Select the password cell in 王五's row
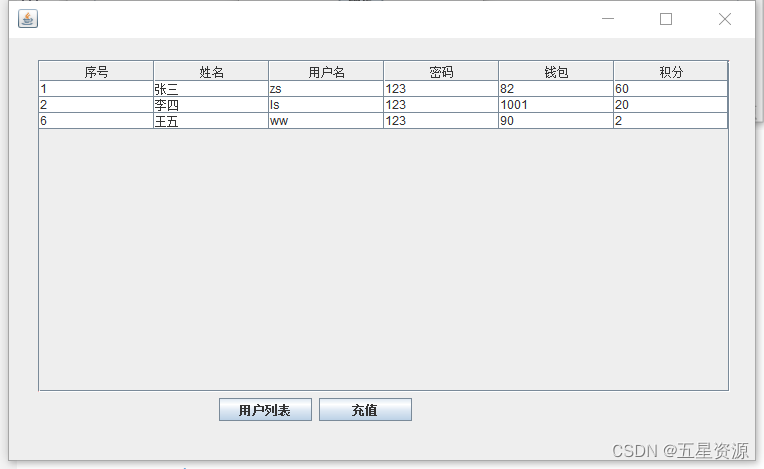The image size is (764, 469). (441, 121)
